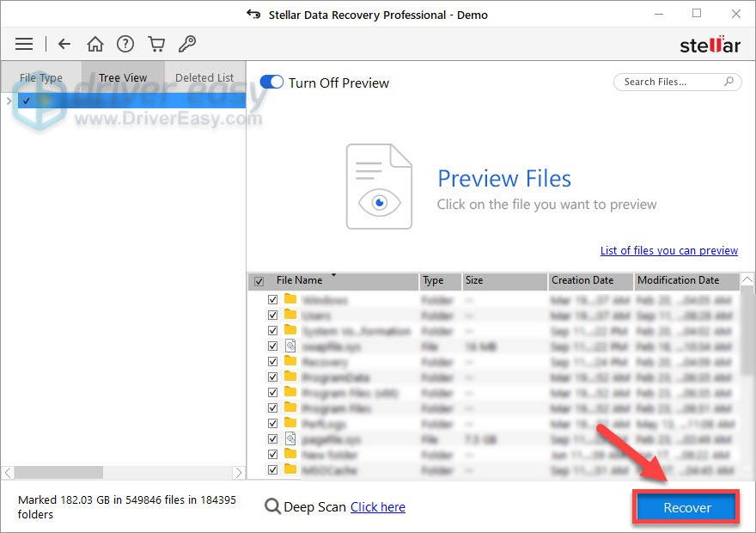Return to the Home screen icon
This screenshot has height=533, width=756.
point(95,44)
